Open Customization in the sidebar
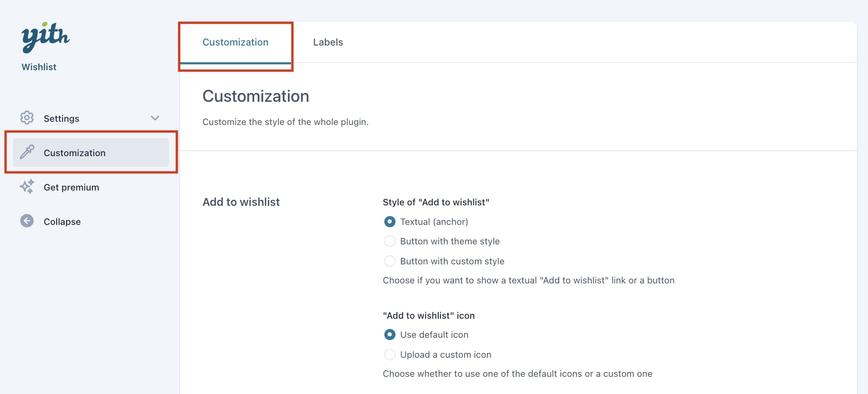The width and height of the screenshot is (868, 394). [91, 152]
